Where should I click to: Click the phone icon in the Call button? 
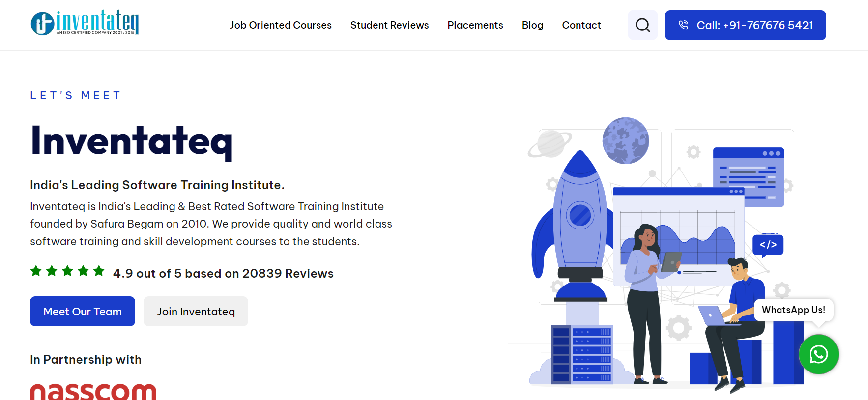coord(683,25)
